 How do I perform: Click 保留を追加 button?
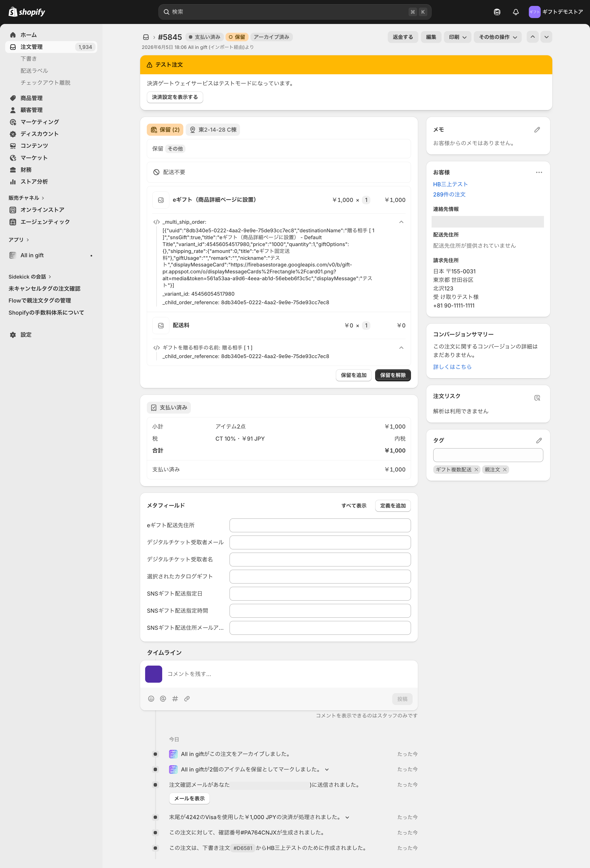(353, 375)
